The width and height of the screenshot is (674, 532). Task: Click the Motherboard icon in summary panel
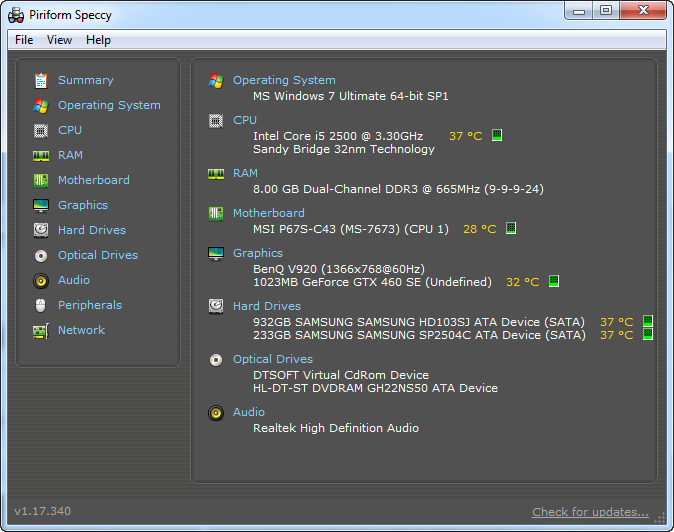pos(216,214)
